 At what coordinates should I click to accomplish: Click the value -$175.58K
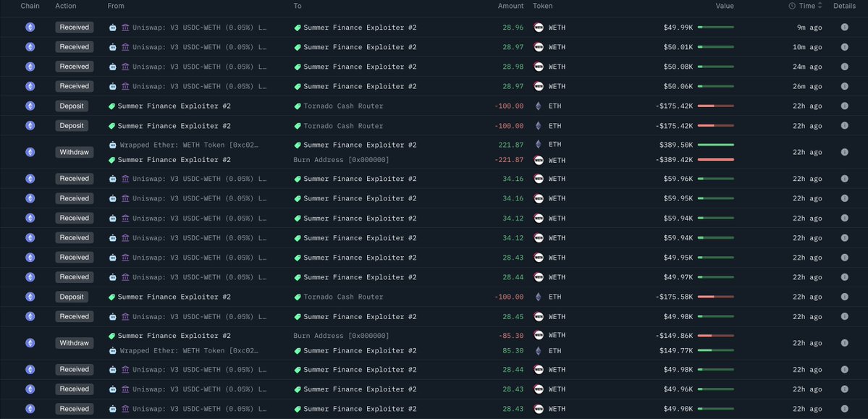point(674,297)
